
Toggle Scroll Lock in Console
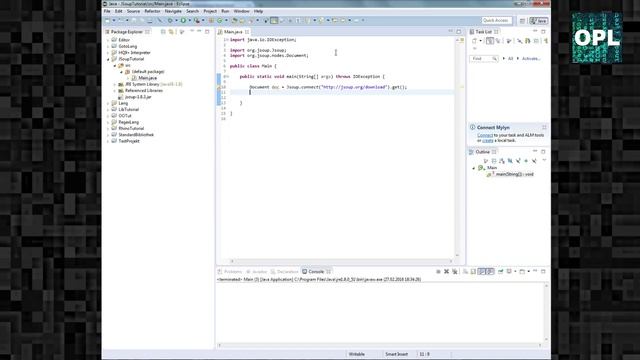[473, 271]
